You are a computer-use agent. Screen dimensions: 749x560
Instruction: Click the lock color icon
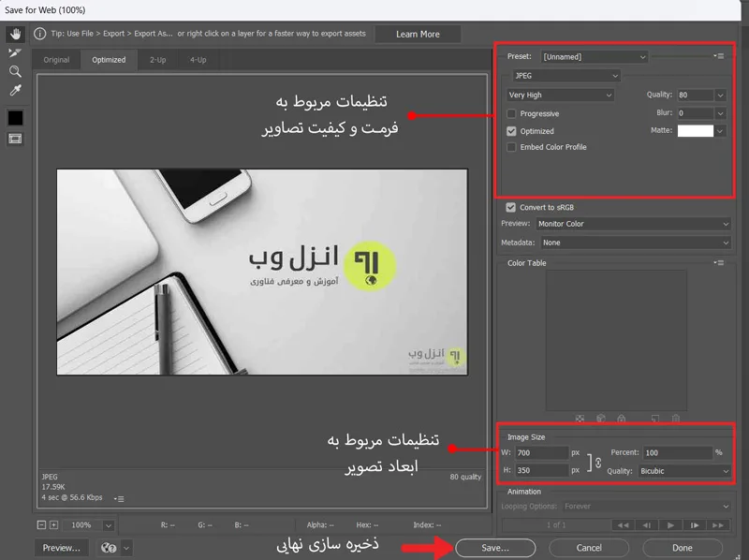(621, 418)
